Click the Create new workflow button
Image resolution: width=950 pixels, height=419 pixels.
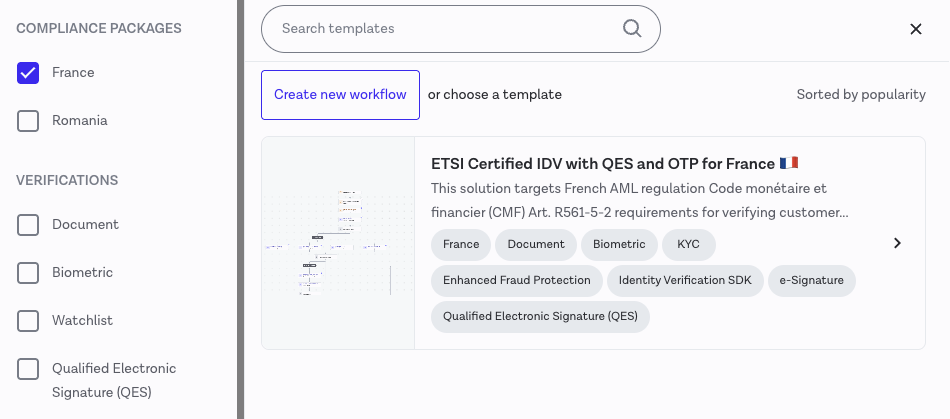(x=340, y=95)
